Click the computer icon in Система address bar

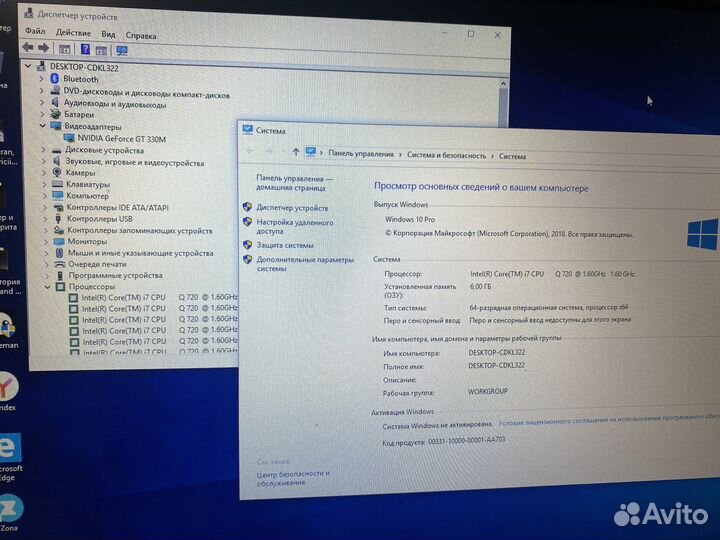(x=311, y=152)
